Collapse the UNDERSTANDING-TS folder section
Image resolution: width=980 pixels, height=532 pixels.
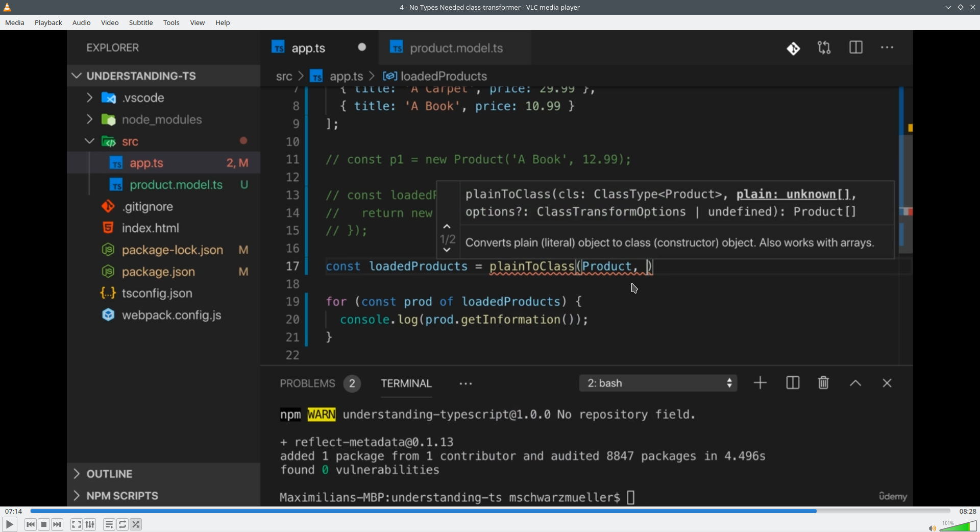pos(163,76)
